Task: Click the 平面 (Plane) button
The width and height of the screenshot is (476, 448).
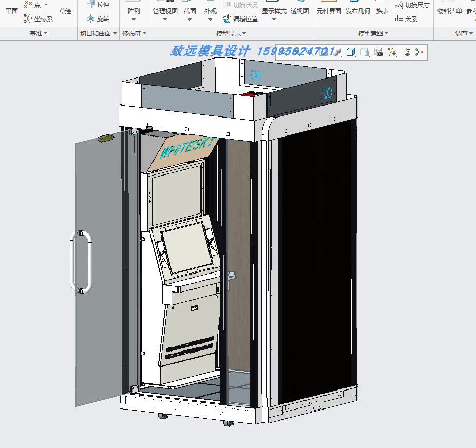Action: pos(12,11)
